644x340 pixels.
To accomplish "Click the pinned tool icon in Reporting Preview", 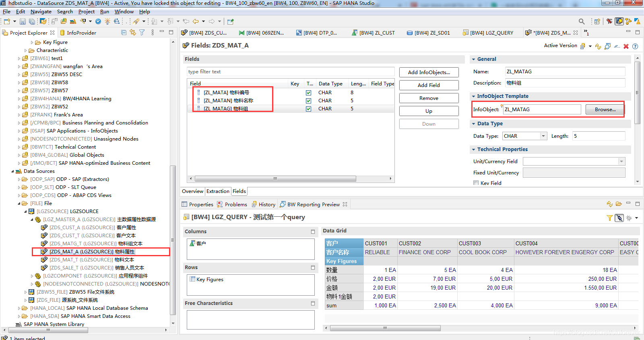I will point(619,218).
